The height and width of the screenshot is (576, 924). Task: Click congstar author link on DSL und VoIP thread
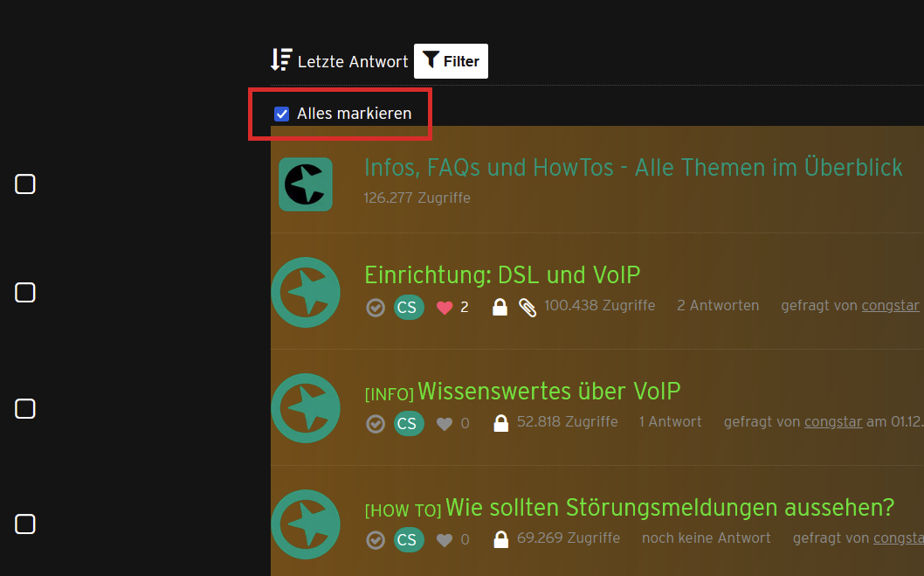[x=890, y=305]
